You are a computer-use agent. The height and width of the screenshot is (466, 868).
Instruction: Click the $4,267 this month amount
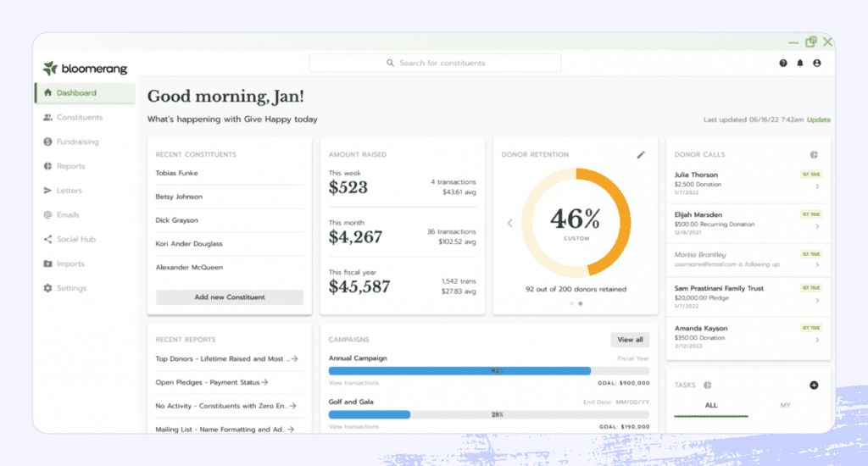[x=355, y=237]
